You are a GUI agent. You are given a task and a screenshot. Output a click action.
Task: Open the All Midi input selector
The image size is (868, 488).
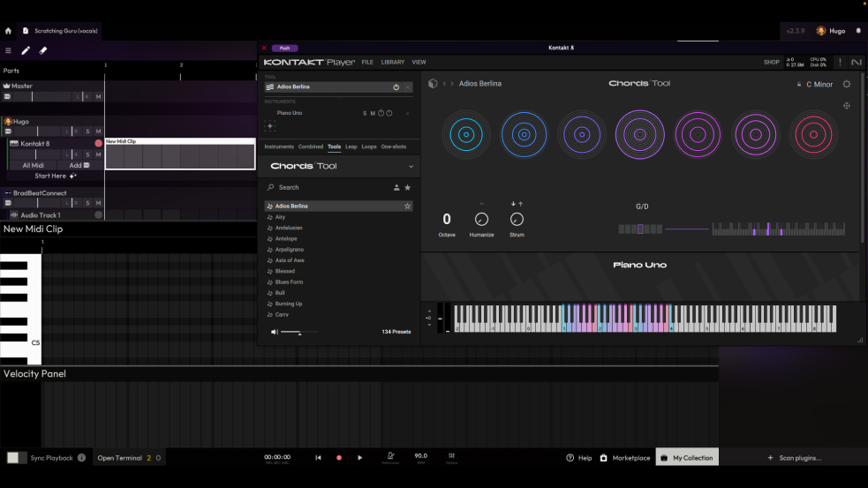[x=34, y=165]
